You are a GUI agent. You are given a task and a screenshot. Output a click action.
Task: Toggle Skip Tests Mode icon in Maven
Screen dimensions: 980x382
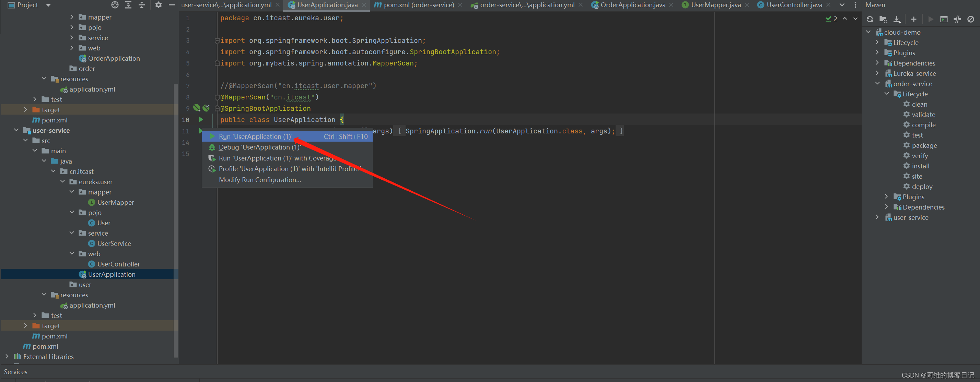pyautogui.click(x=970, y=20)
